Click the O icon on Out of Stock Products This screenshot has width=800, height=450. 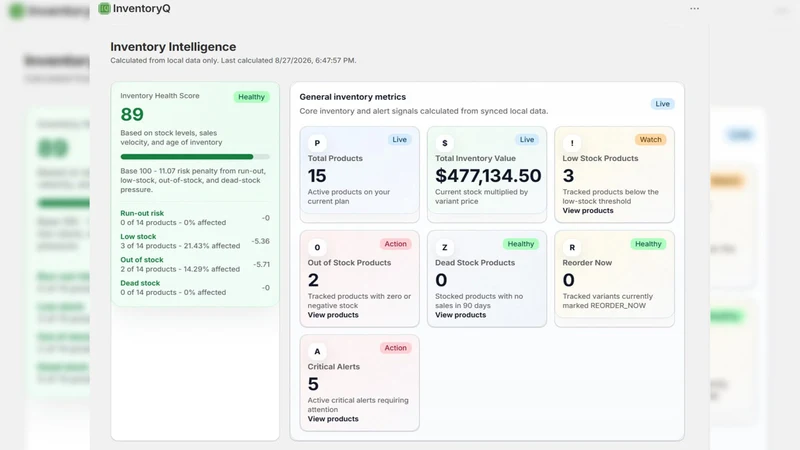317,247
